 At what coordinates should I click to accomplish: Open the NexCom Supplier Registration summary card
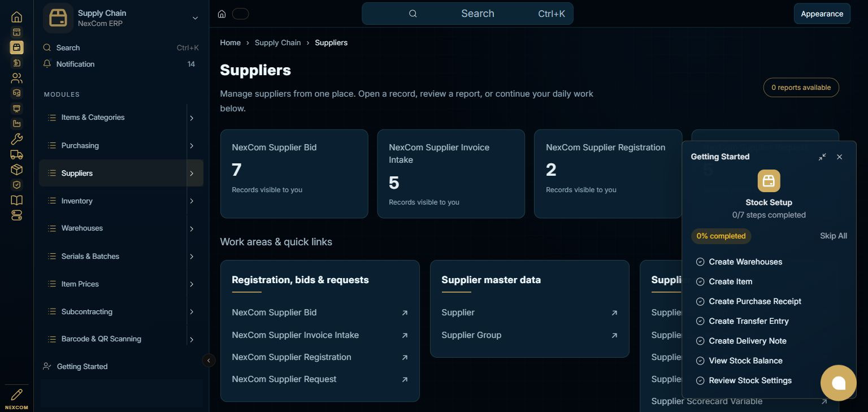608,174
